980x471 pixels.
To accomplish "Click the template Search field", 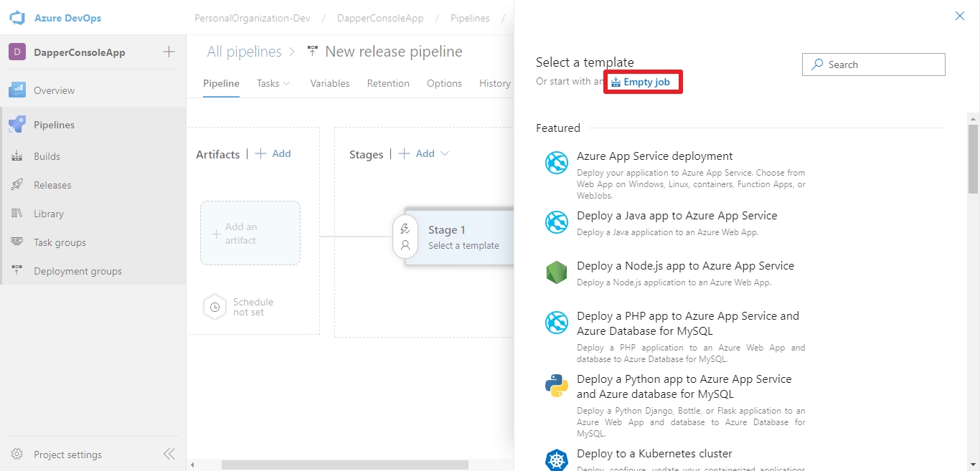I will coord(874,65).
